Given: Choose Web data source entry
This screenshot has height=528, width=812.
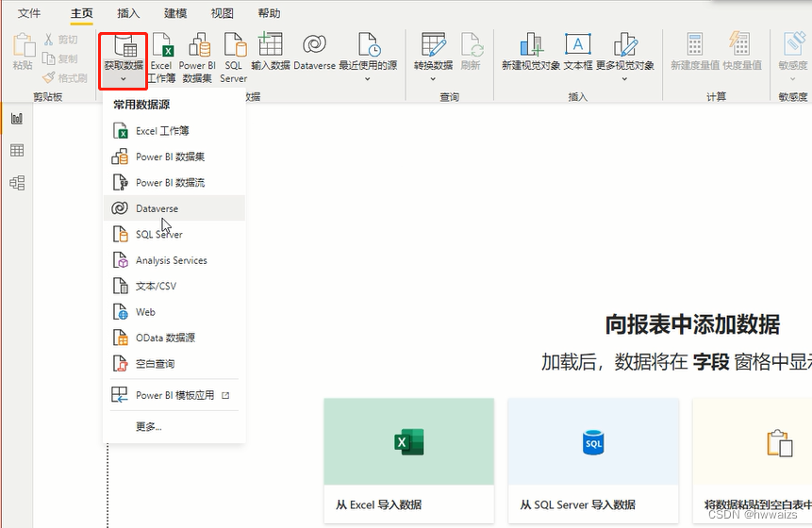Looking at the screenshot, I should pyautogui.click(x=174, y=312).
